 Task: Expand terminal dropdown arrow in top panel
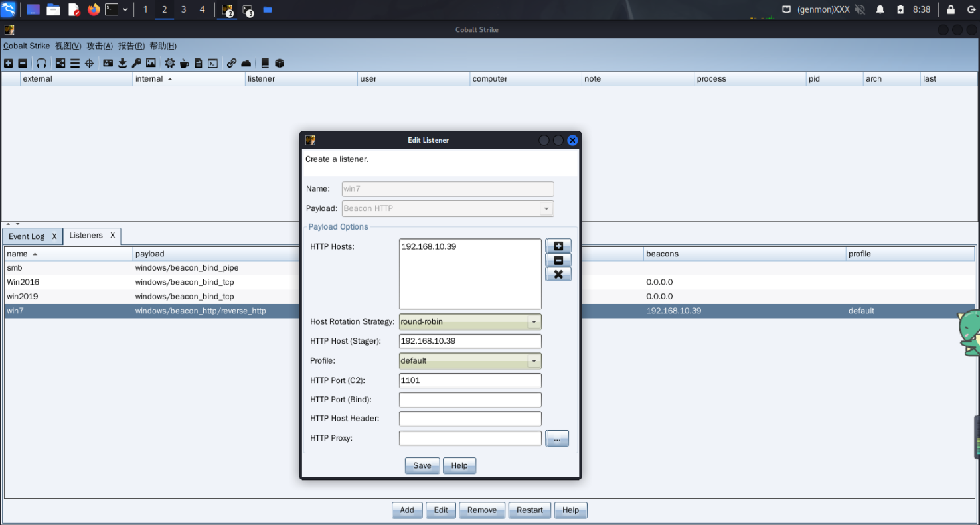pyautogui.click(x=125, y=9)
